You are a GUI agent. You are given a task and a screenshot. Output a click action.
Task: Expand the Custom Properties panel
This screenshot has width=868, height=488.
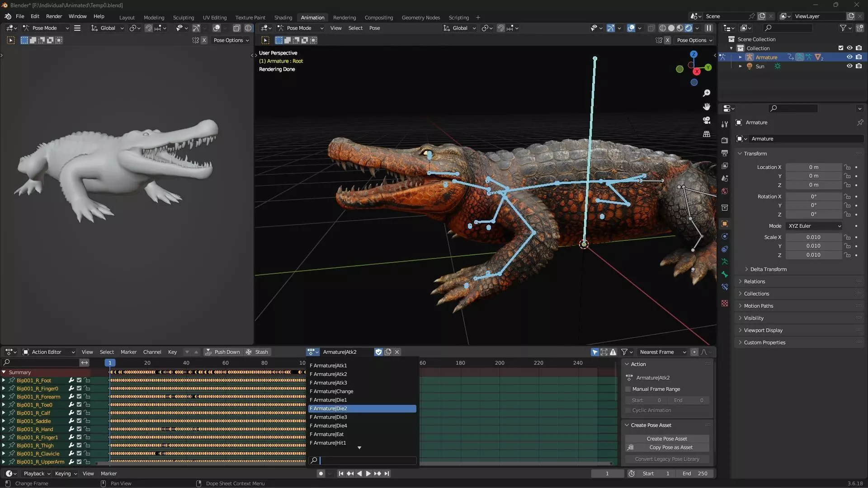click(764, 343)
